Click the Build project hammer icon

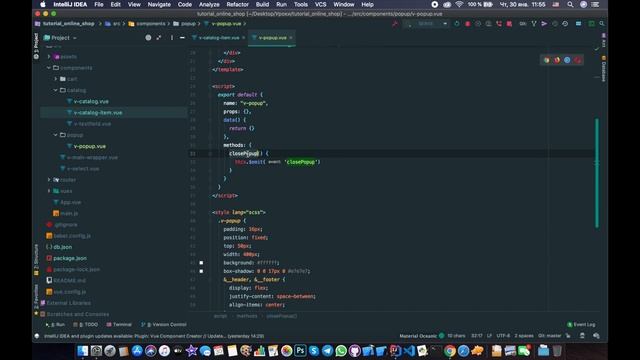tap(395, 24)
